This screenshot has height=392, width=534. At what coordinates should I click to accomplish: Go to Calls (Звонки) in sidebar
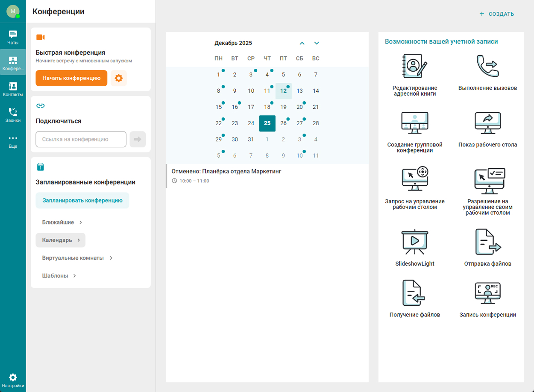(x=13, y=115)
